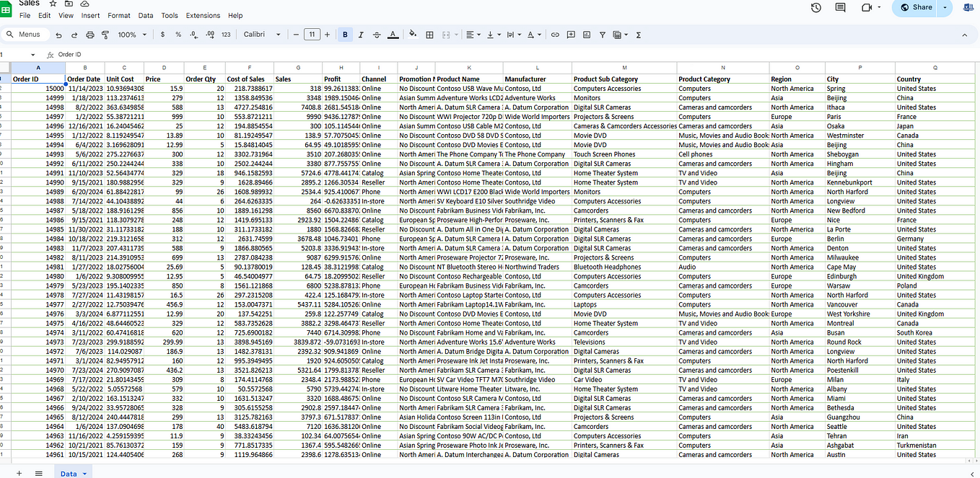Click the Product Category header cell
Image resolution: width=980 pixels, height=478 pixels.
point(723,79)
